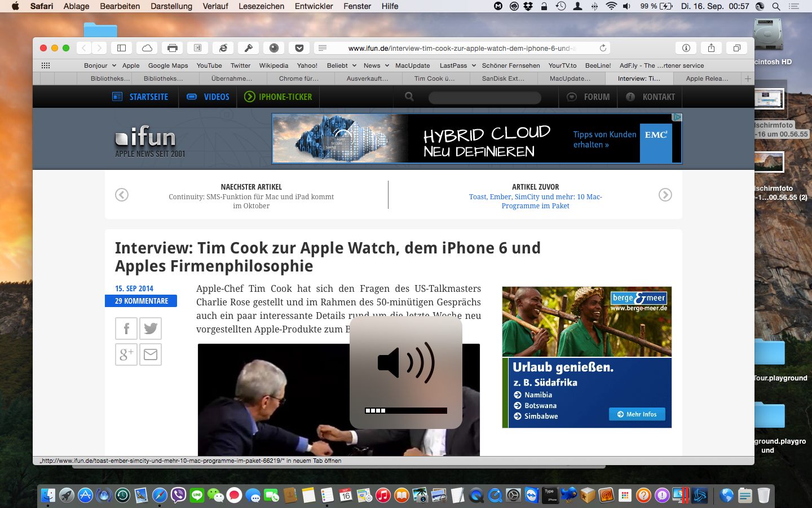Viewport: 812px width, 508px height.
Task: Open the Ablage menu
Action: point(77,6)
